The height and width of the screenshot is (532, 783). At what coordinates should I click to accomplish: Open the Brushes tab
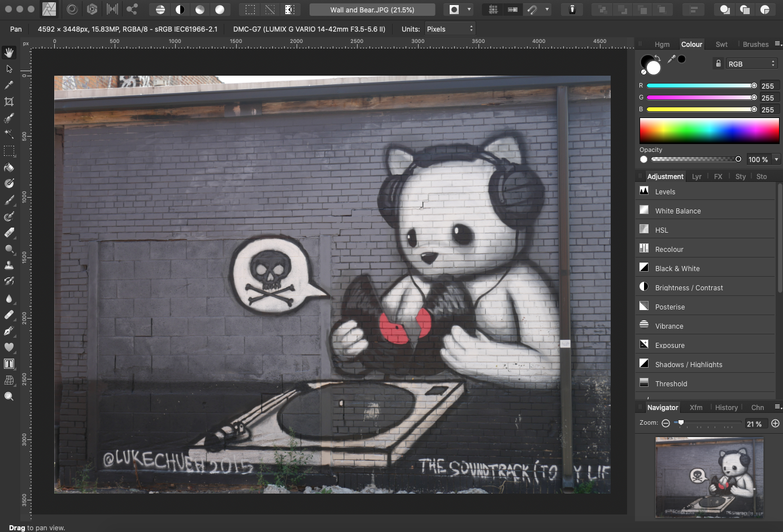[x=756, y=44]
